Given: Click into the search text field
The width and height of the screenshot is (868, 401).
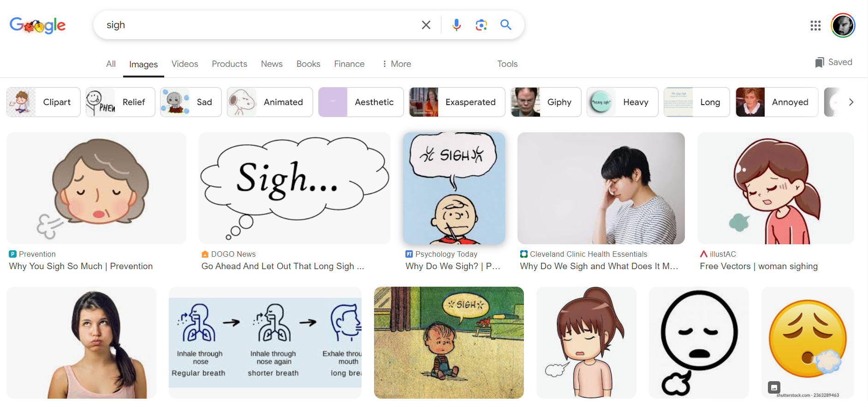Looking at the screenshot, I should pos(258,25).
